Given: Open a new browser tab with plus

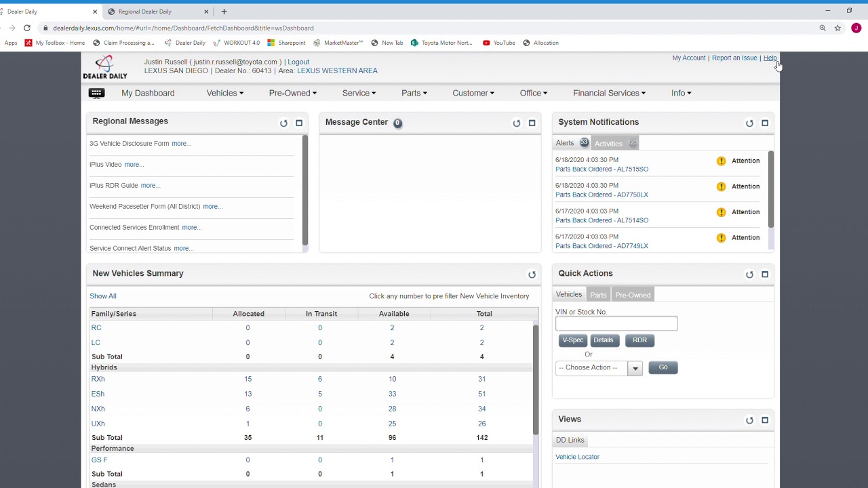Looking at the screenshot, I should (x=224, y=12).
